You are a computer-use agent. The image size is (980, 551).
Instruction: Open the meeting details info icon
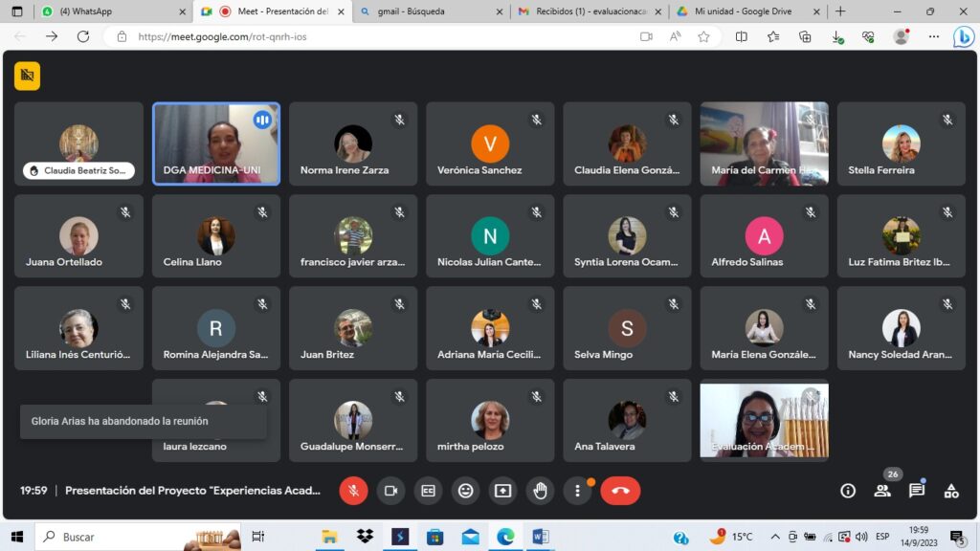pyautogui.click(x=848, y=491)
